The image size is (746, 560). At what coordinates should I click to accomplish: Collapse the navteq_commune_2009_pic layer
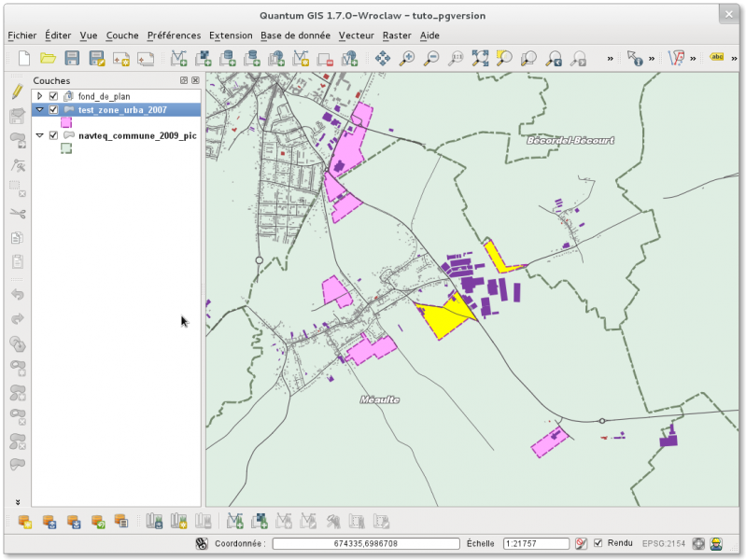pyautogui.click(x=40, y=135)
